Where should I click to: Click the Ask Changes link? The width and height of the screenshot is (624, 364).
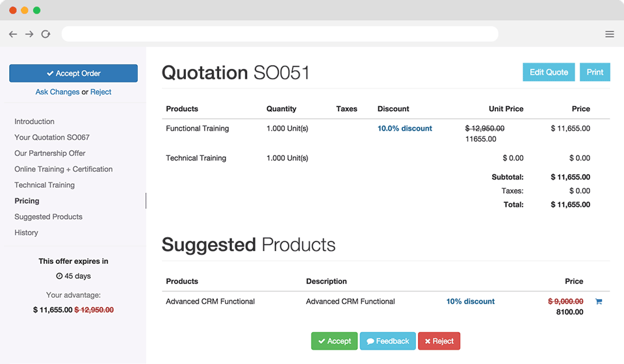tap(57, 92)
